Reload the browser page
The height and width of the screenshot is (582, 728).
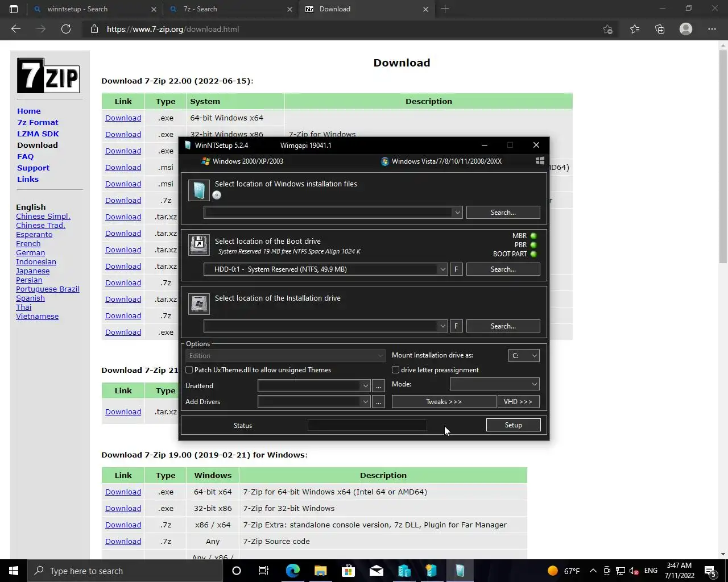tap(66, 29)
